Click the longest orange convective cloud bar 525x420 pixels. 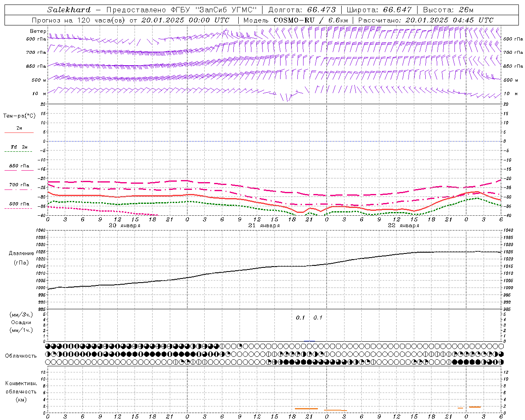pos(306,409)
